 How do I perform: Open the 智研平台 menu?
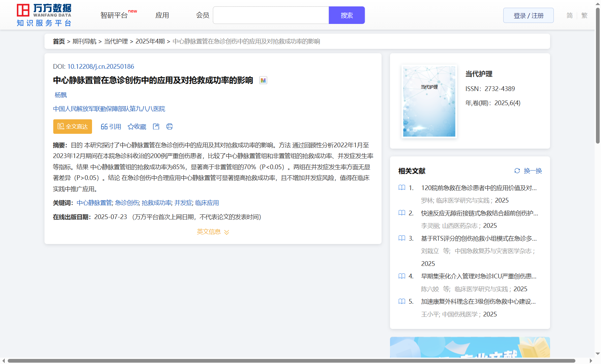click(114, 16)
